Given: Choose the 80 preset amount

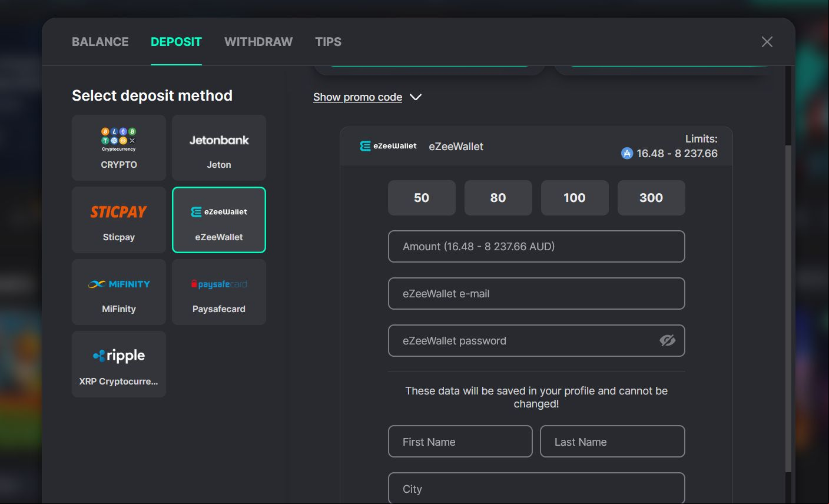Looking at the screenshot, I should click(498, 198).
